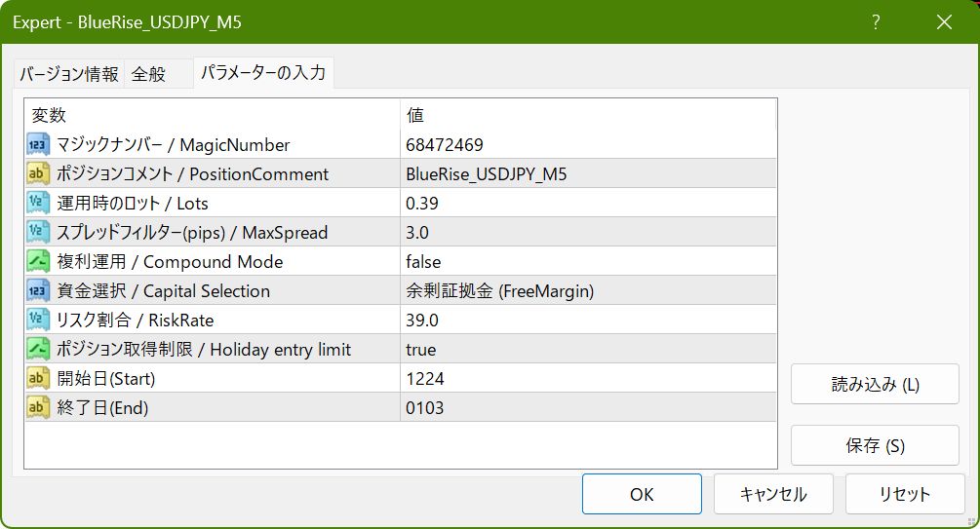This screenshot has height=529, width=980.
Task: Click the Compound Mode boolean icon
Action: (x=38, y=262)
